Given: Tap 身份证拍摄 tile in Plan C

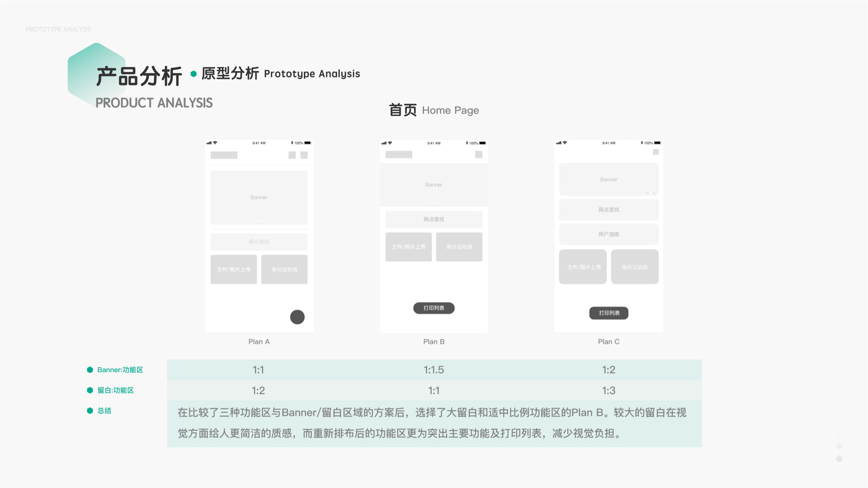Looking at the screenshot, I should pos(635,267).
